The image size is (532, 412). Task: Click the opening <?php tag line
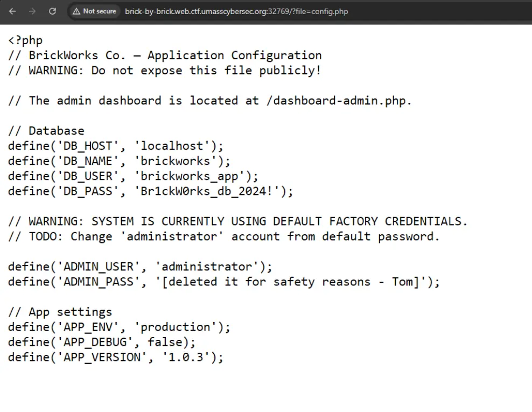pos(25,40)
